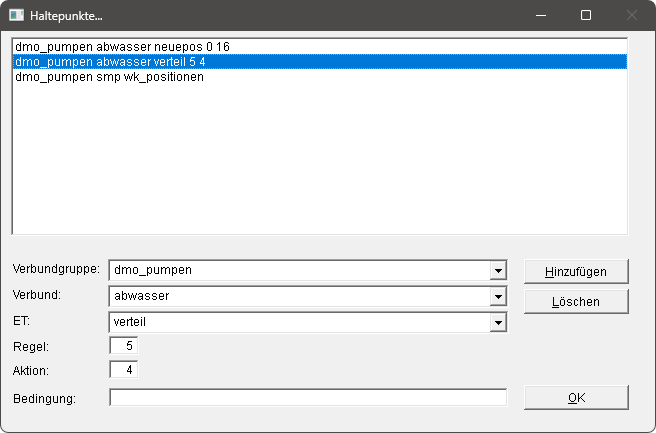Click the Verbundgruppe field showing dmo_pumpen

(298, 271)
